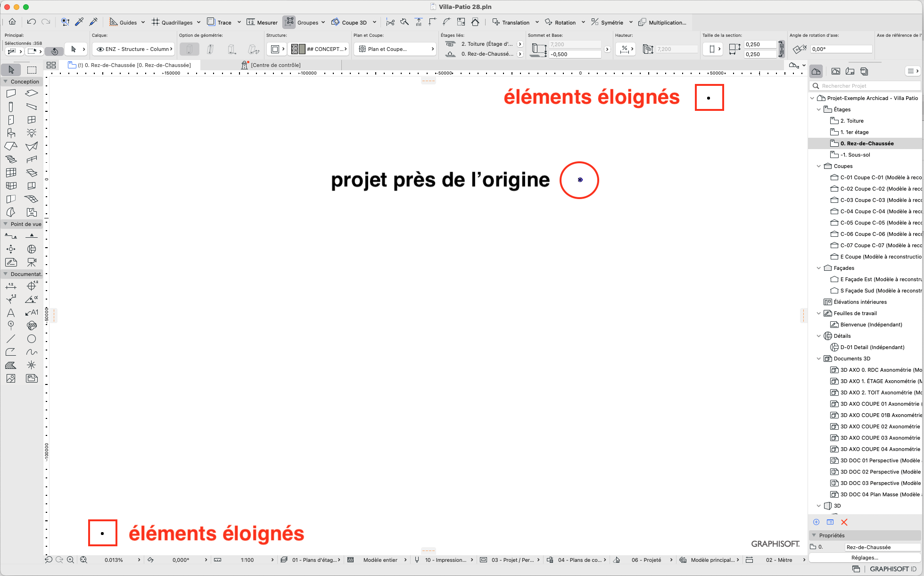Select 2. Toiture in the navigator
Viewport: 924px width, 576px height.
[852, 121]
